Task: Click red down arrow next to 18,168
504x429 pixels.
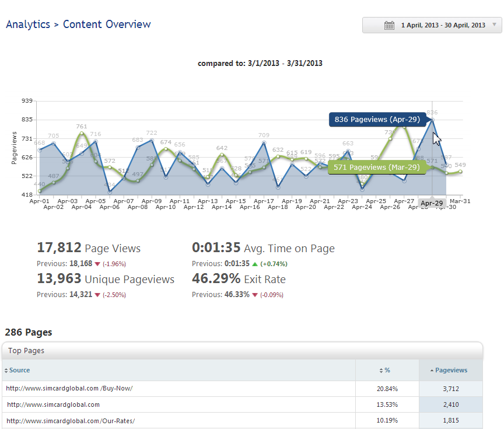Action: (x=97, y=264)
